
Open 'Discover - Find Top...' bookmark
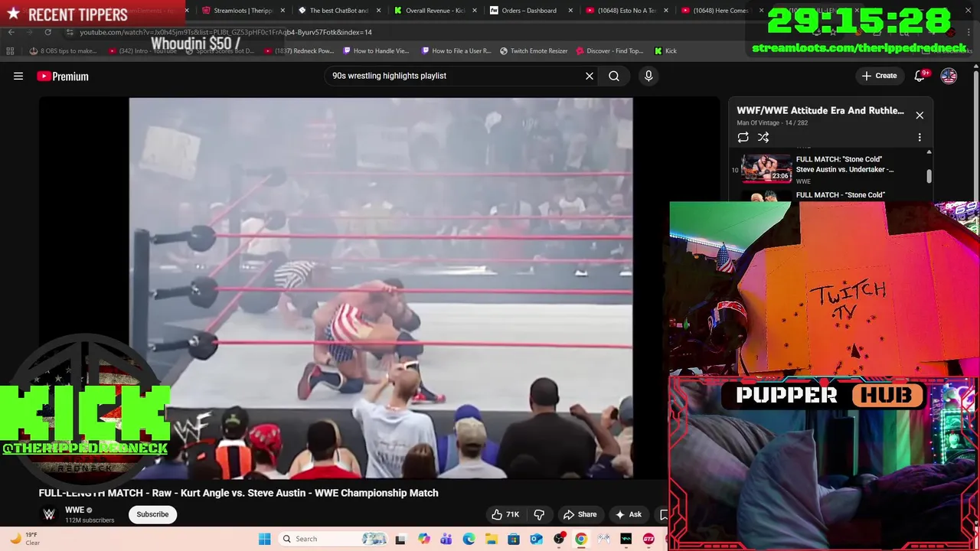[609, 51]
